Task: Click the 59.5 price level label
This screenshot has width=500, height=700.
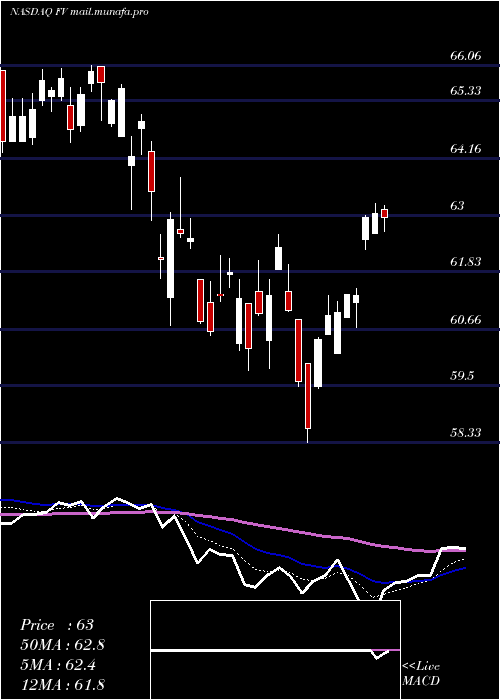Action: [x=462, y=376]
